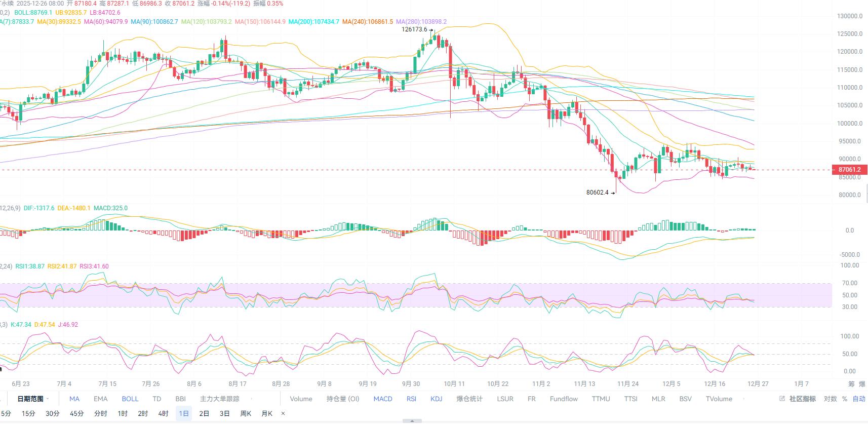
Task: Expand the 日期范围 date range dropdown
Action: coord(33,399)
